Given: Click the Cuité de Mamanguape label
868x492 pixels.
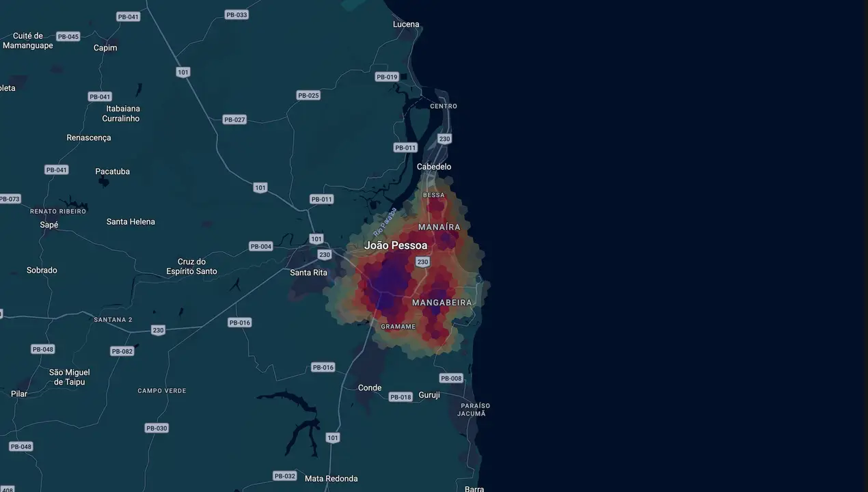Looking at the screenshot, I should pyautogui.click(x=28, y=41).
